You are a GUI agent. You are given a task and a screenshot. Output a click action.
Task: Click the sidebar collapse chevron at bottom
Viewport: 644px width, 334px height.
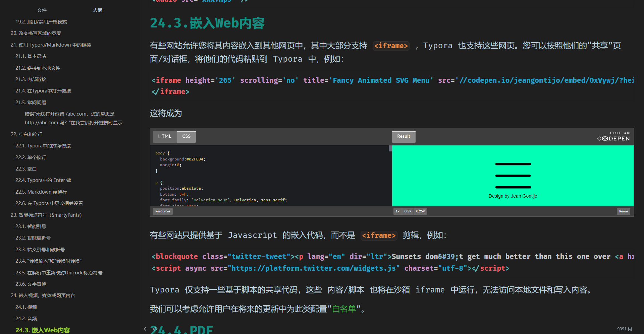pos(145,329)
